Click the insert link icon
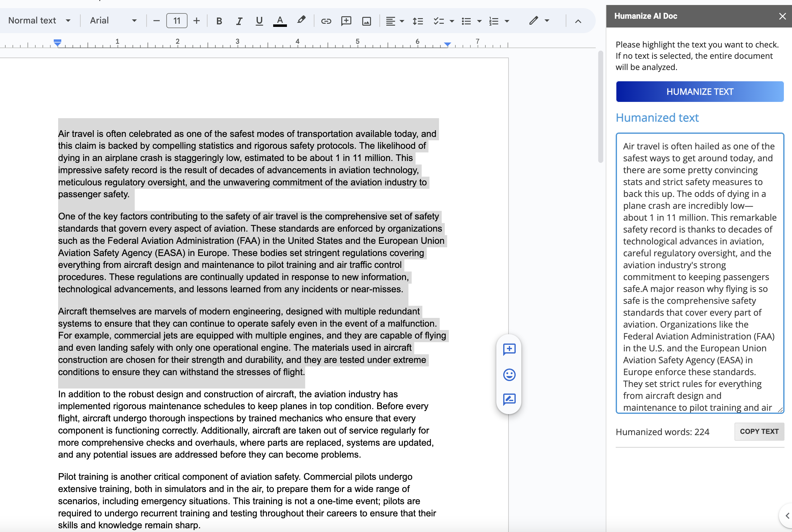Viewport: 792px width, 532px height. coord(326,21)
